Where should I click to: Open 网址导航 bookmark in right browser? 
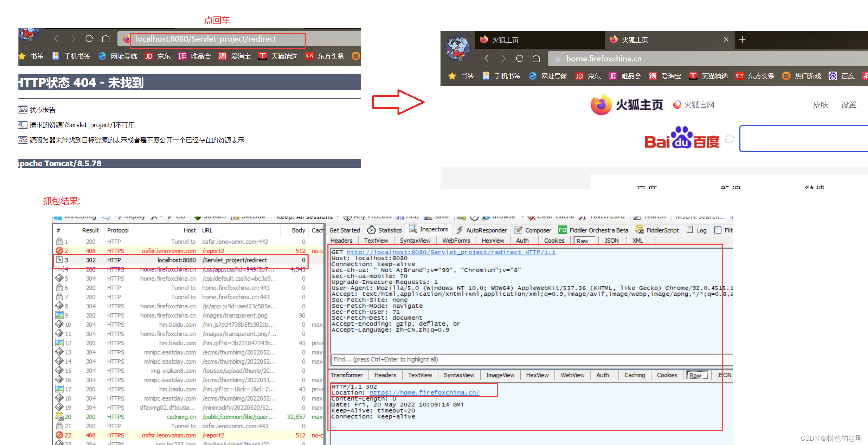[x=548, y=76]
